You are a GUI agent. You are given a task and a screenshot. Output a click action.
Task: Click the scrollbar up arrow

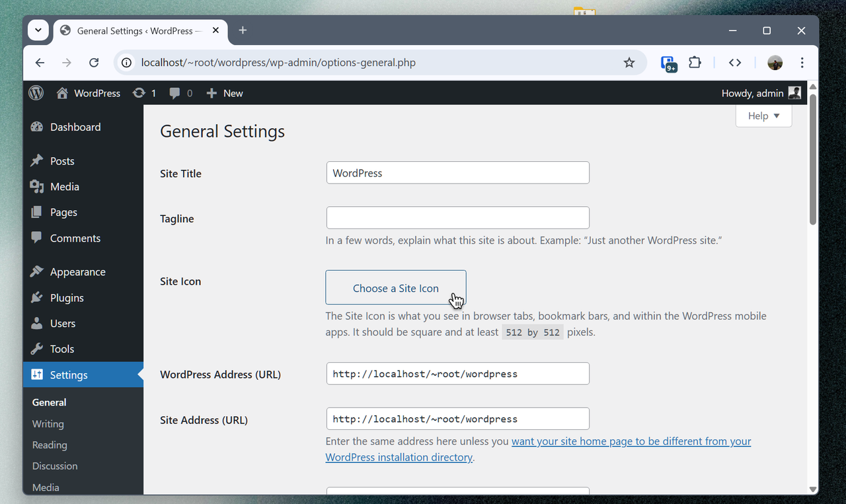pos(813,87)
